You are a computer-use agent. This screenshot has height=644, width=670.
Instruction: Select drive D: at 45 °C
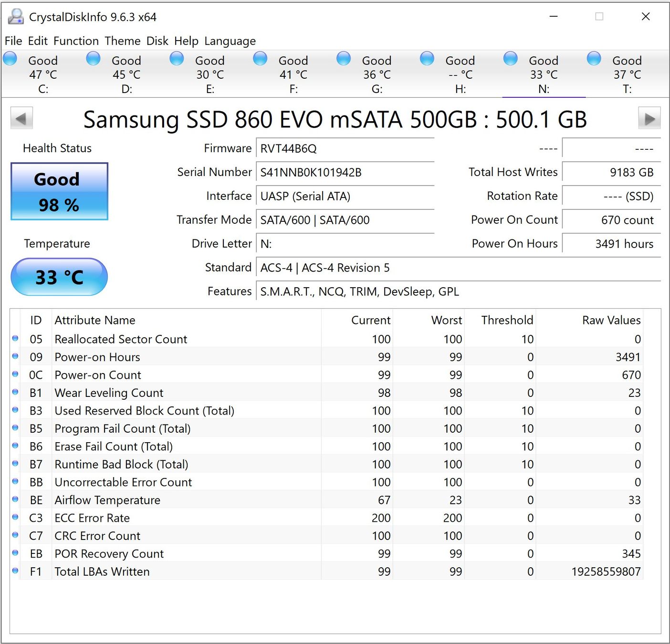[x=126, y=74]
